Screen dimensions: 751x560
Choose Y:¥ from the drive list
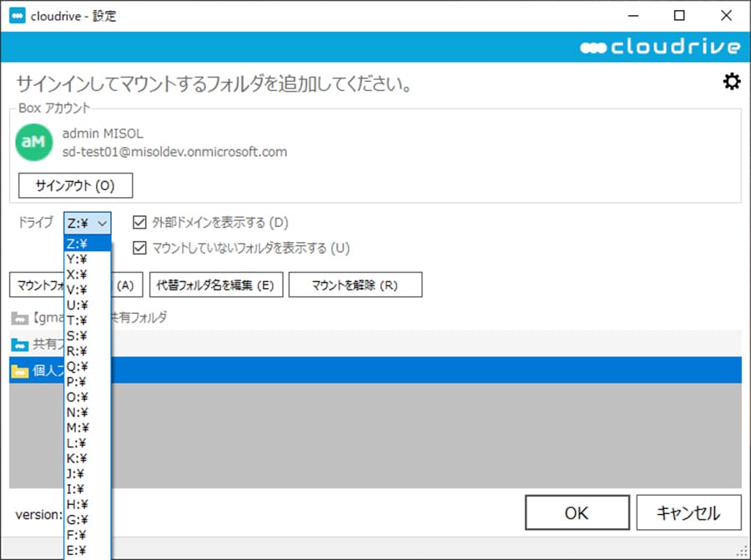(87, 260)
